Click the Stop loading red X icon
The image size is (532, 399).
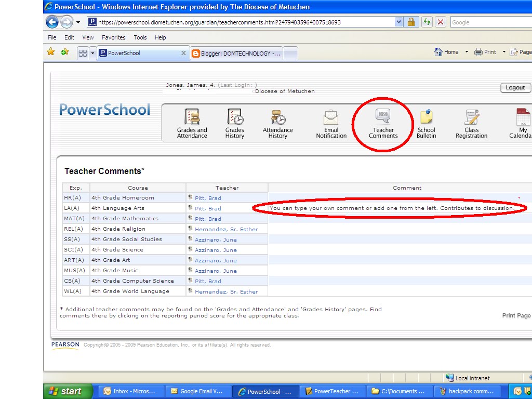[x=441, y=22]
